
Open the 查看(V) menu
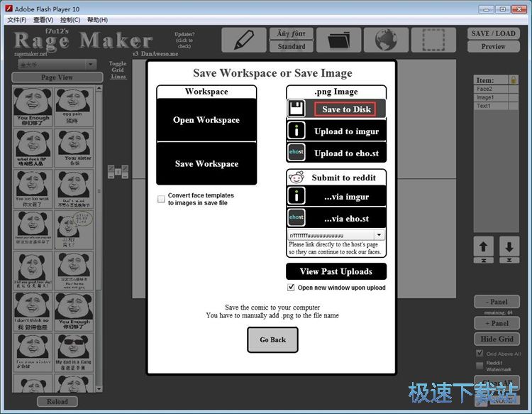click(x=43, y=20)
